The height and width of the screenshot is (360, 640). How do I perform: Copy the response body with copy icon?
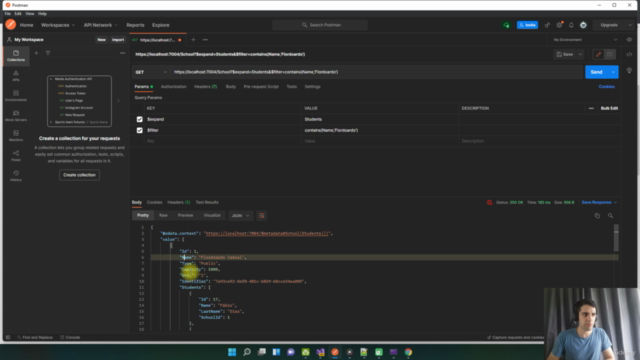tap(597, 216)
